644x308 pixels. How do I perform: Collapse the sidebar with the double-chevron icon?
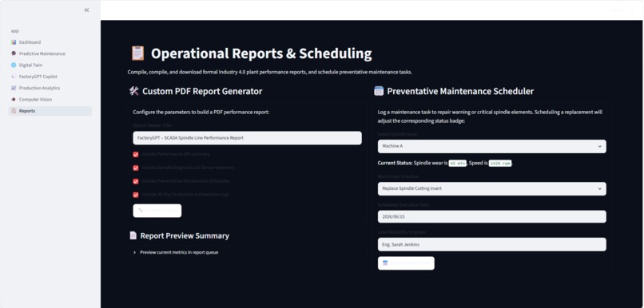86,10
